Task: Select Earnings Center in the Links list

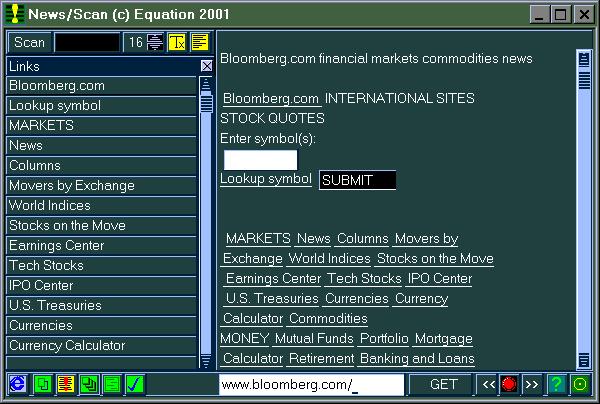Action: (x=101, y=245)
